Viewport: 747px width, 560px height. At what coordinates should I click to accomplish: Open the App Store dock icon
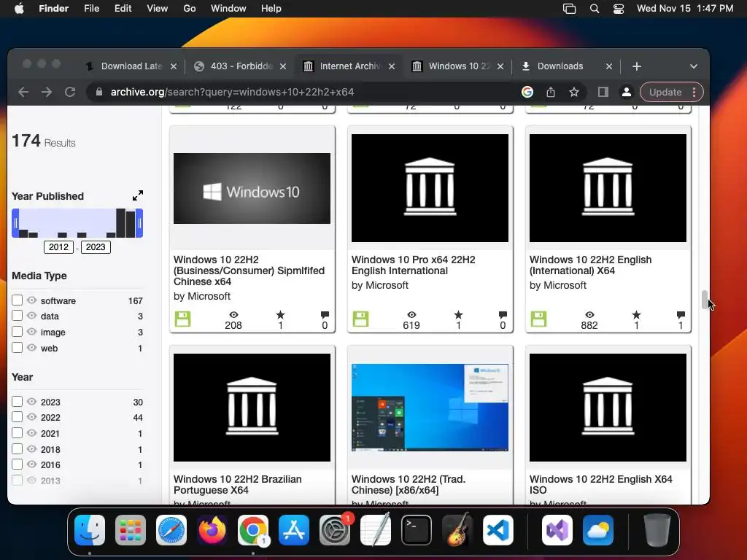click(294, 530)
